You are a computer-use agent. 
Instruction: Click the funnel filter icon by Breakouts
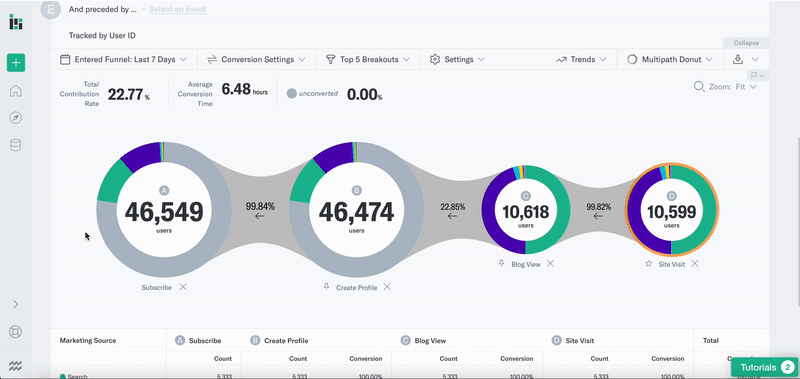tap(331, 60)
